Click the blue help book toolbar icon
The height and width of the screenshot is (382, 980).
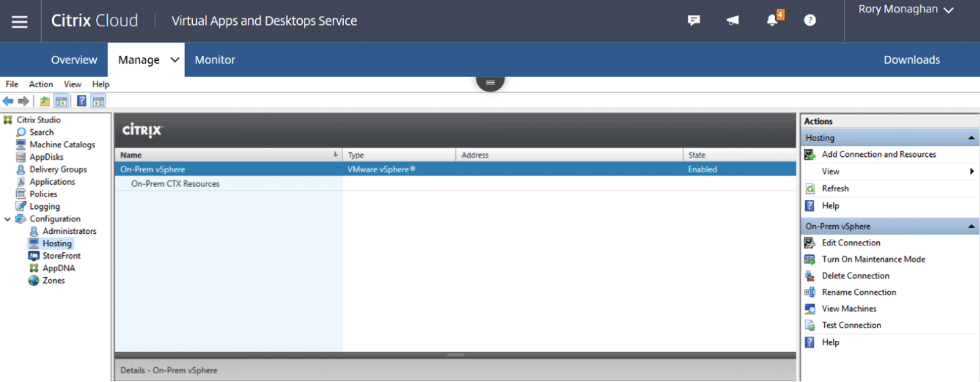coord(82,101)
